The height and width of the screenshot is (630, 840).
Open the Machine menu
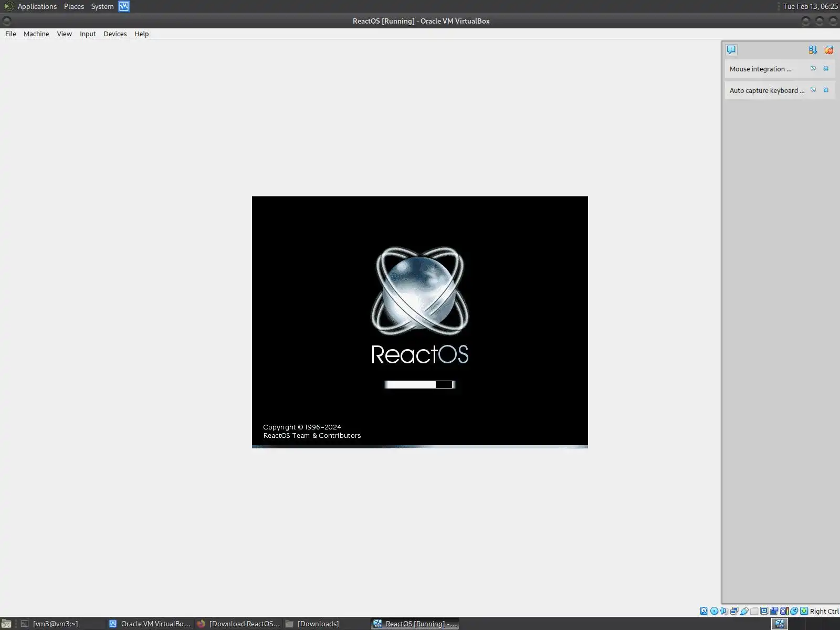[36, 34]
